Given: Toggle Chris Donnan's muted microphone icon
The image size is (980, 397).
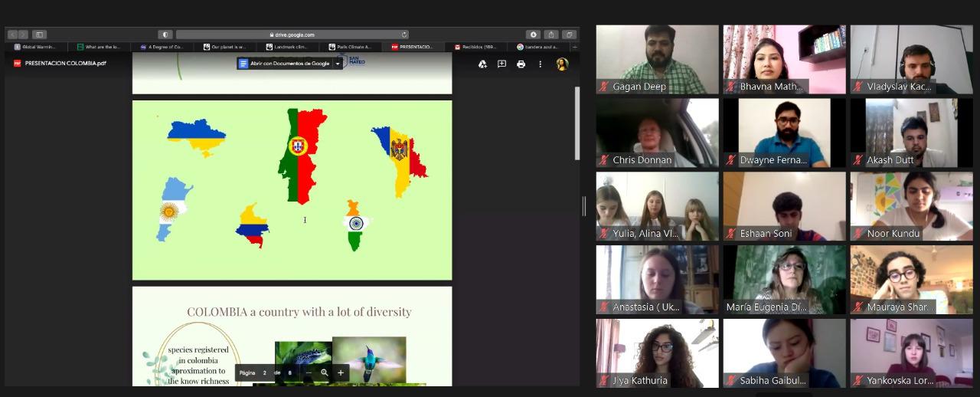Looking at the screenshot, I should (x=604, y=160).
